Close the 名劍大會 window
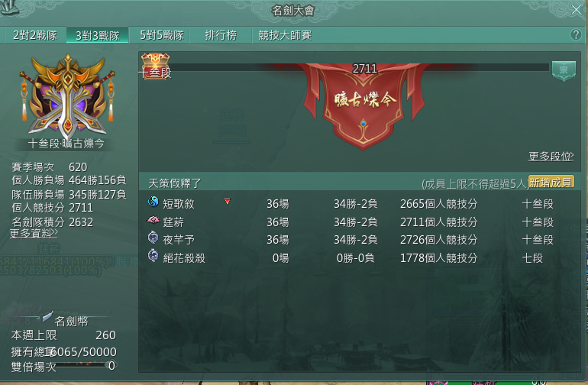588x385 pixels. [x=576, y=9]
